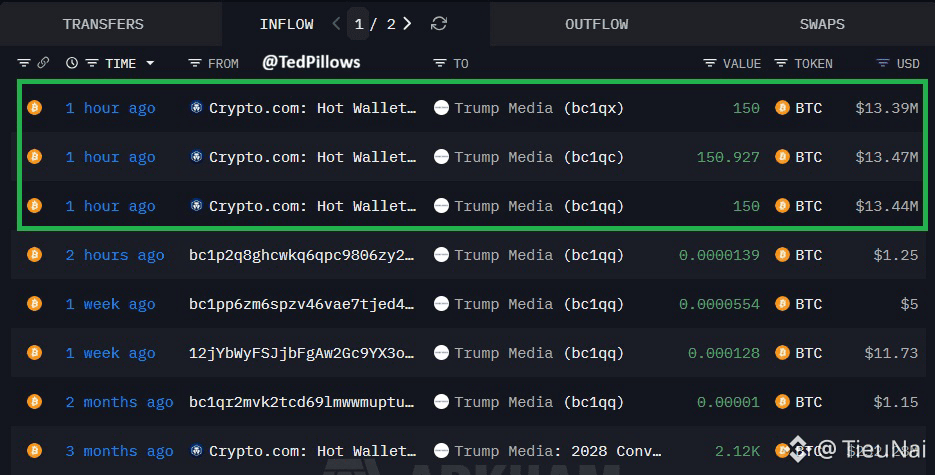
Task: Expand the TIME sort dropdown arrow
Action: pyautogui.click(x=150, y=63)
